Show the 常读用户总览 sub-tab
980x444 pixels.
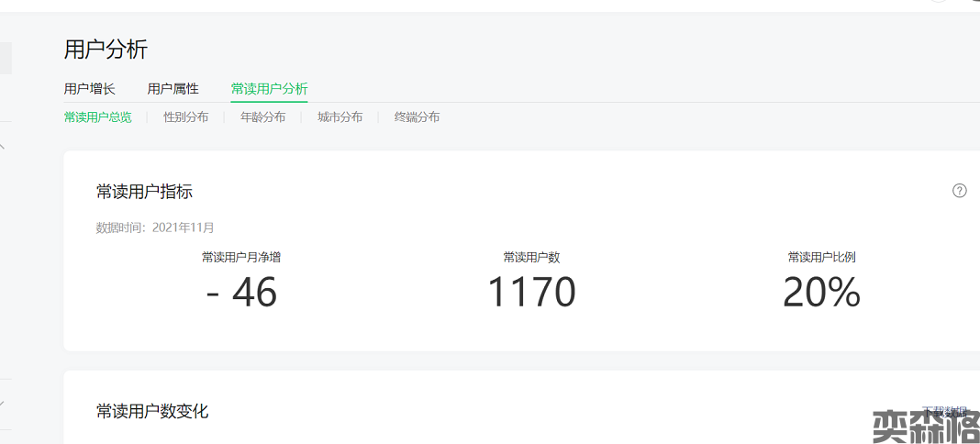click(97, 117)
